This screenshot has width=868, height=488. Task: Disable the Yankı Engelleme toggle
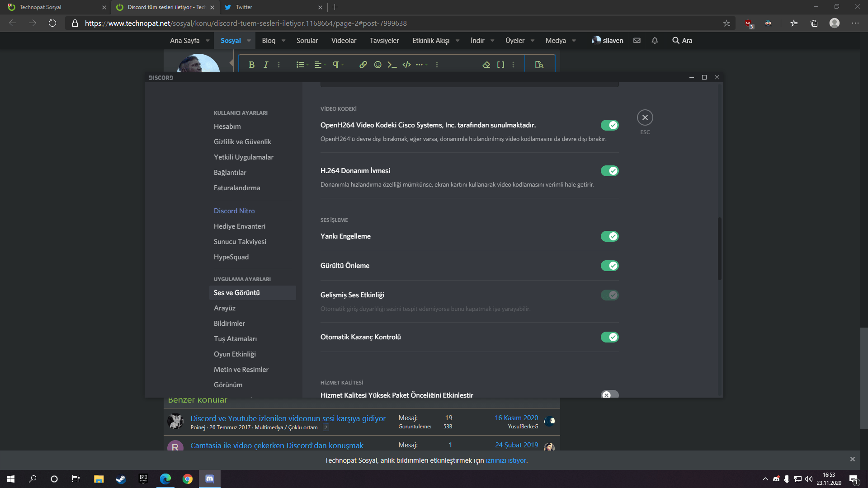click(609, 236)
